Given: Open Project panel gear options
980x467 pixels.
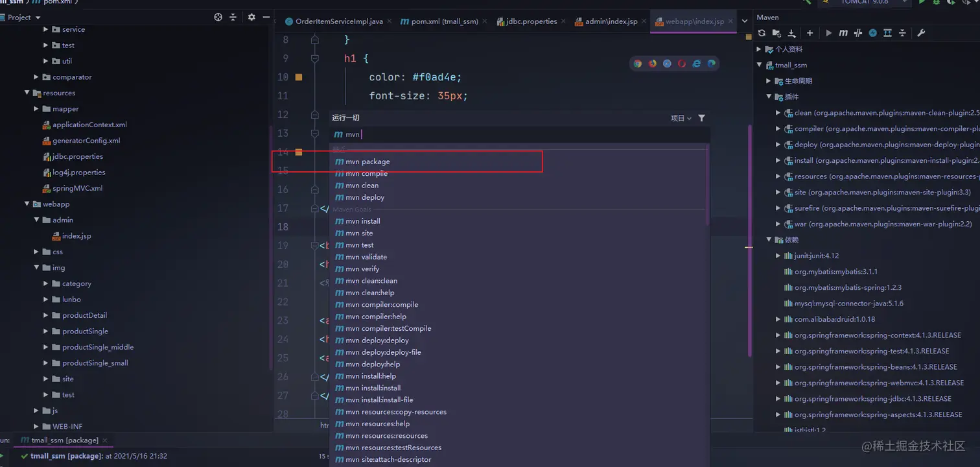Looking at the screenshot, I should [251, 18].
